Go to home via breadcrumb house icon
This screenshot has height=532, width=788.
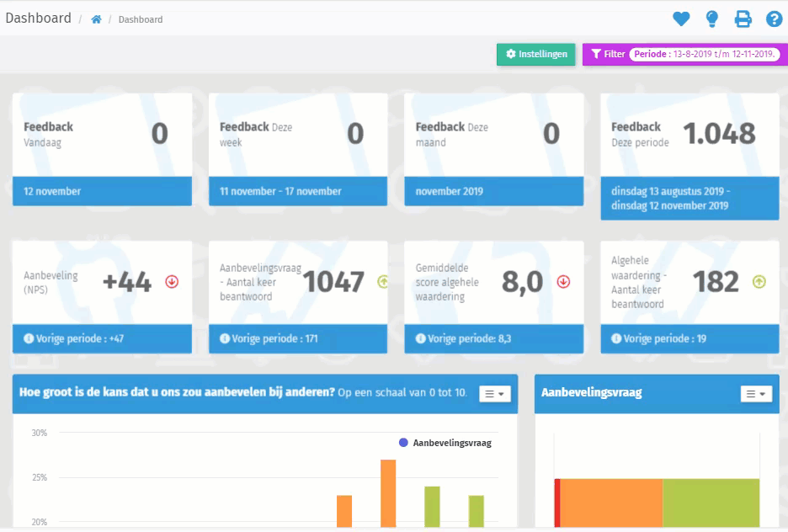coord(96,19)
